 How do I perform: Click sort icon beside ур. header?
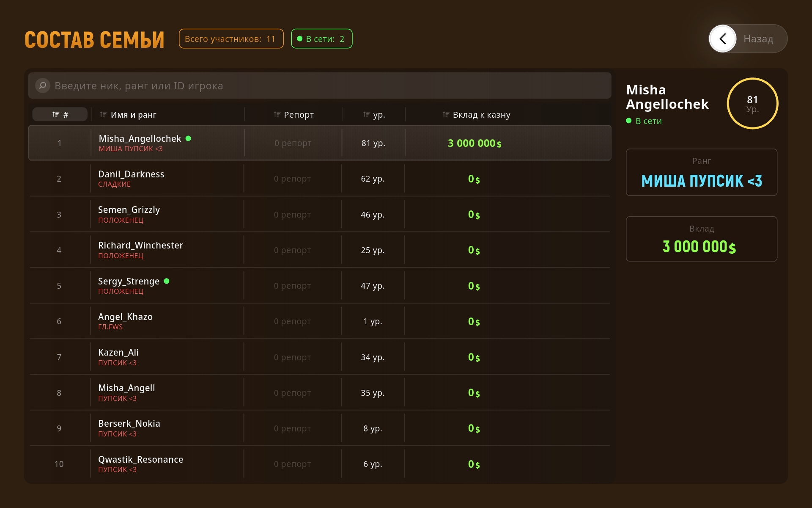point(366,114)
